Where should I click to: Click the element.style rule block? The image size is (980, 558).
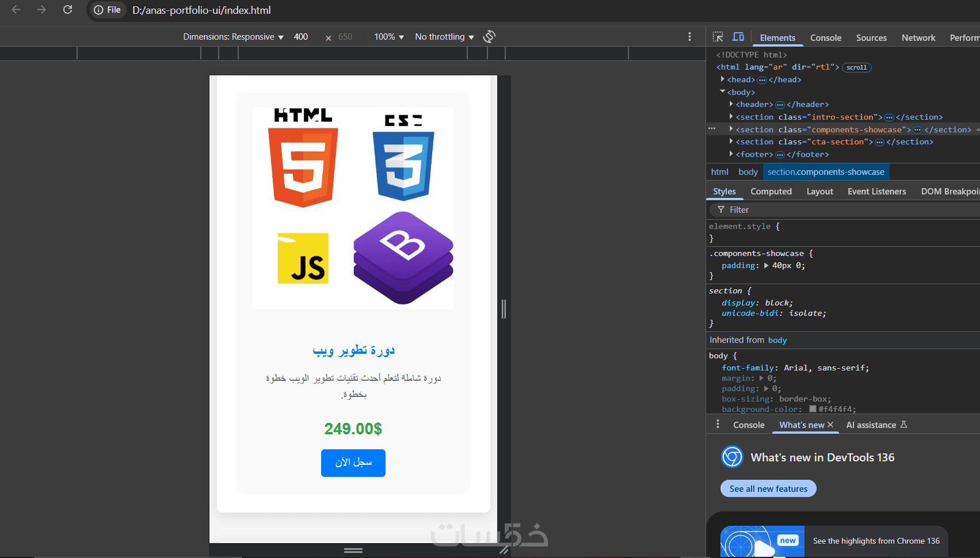pyautogui.click(x=843, y=232)
